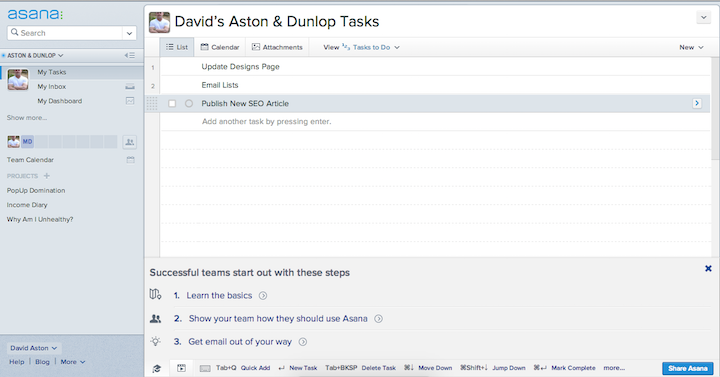Open the View Tasks to Do dropdown
The height and width of the screenshot is (377, 720).
(x=361, y=47)
